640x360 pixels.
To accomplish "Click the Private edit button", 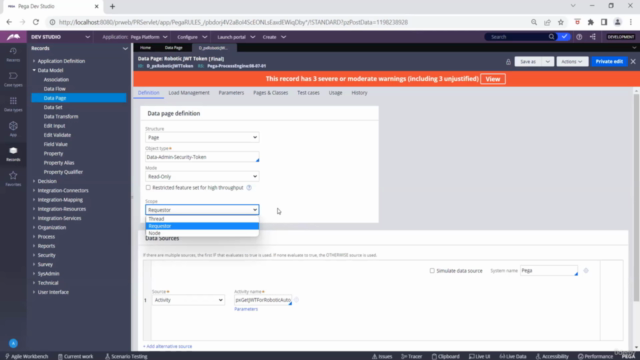I will tap(609, 62).
